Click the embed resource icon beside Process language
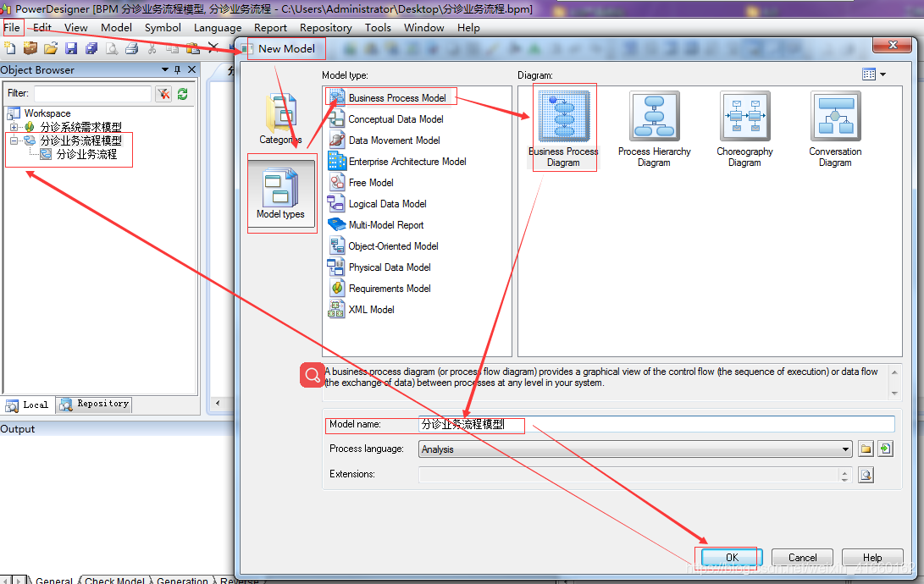The height and width of the screenshot is (584, 924). point(885,449)
